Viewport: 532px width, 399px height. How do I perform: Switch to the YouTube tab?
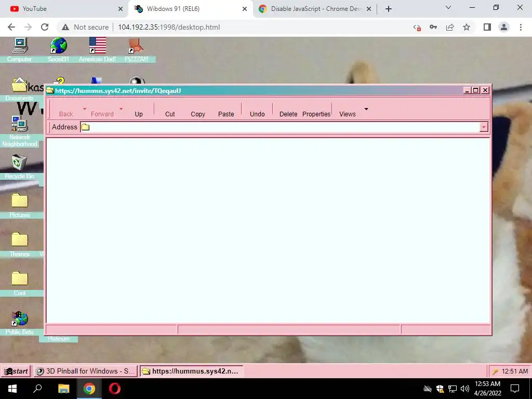pyautogui.click(x=63, y=9)
